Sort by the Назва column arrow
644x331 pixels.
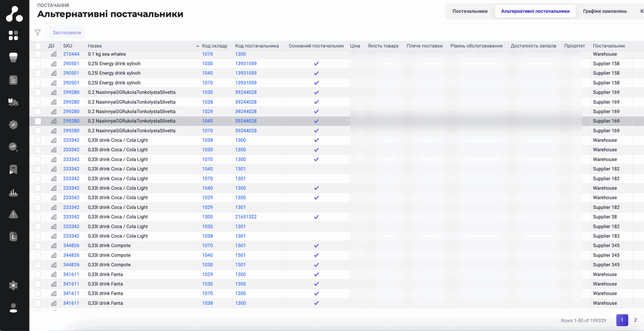click(197, 46)
